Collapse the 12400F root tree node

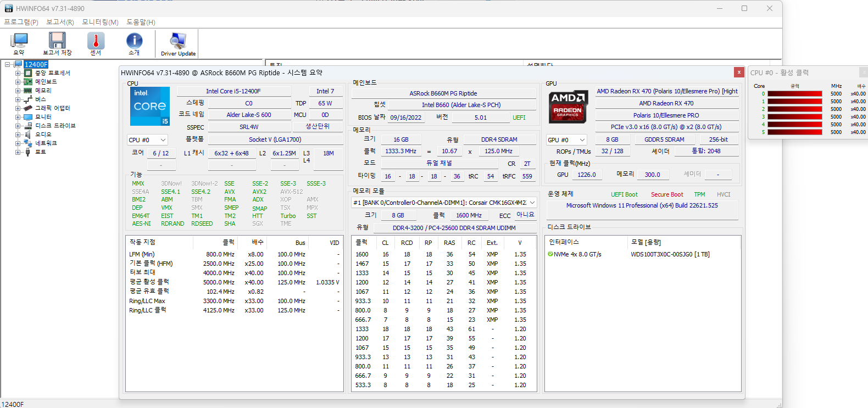pyautogui.click(x=8, y=64)
